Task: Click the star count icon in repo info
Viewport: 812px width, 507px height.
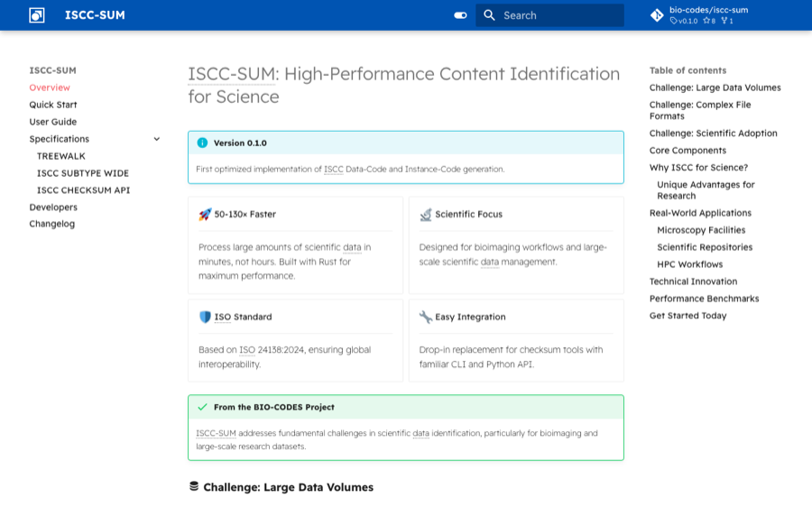Action: [x=706, y=22]
